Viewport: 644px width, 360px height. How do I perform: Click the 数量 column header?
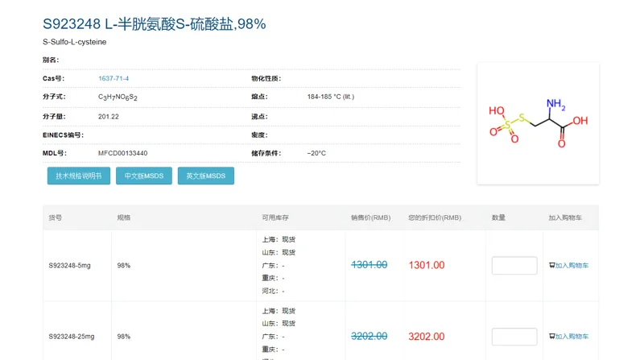click(498, 217)
